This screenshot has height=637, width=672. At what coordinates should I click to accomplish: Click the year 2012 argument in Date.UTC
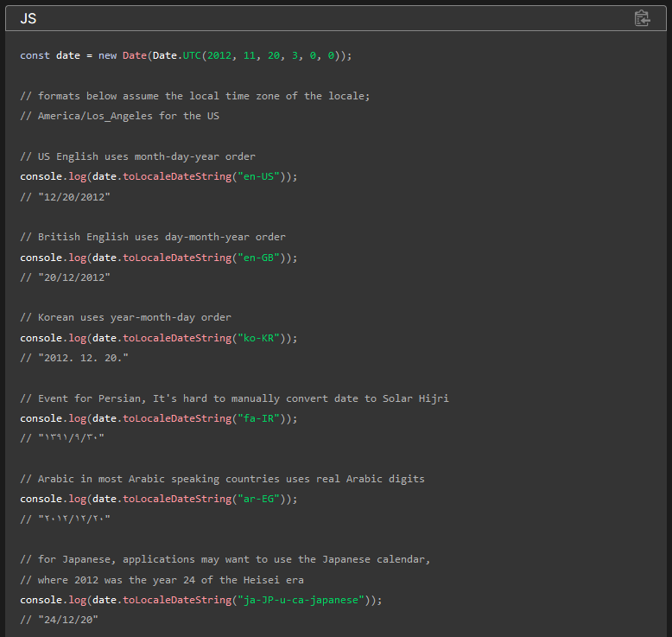coord(220,55)
